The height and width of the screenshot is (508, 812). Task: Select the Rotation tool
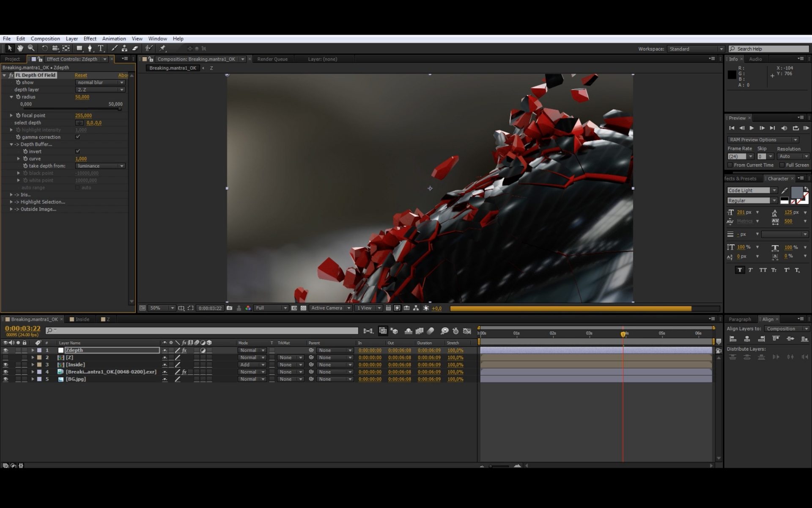coord(45,48)
